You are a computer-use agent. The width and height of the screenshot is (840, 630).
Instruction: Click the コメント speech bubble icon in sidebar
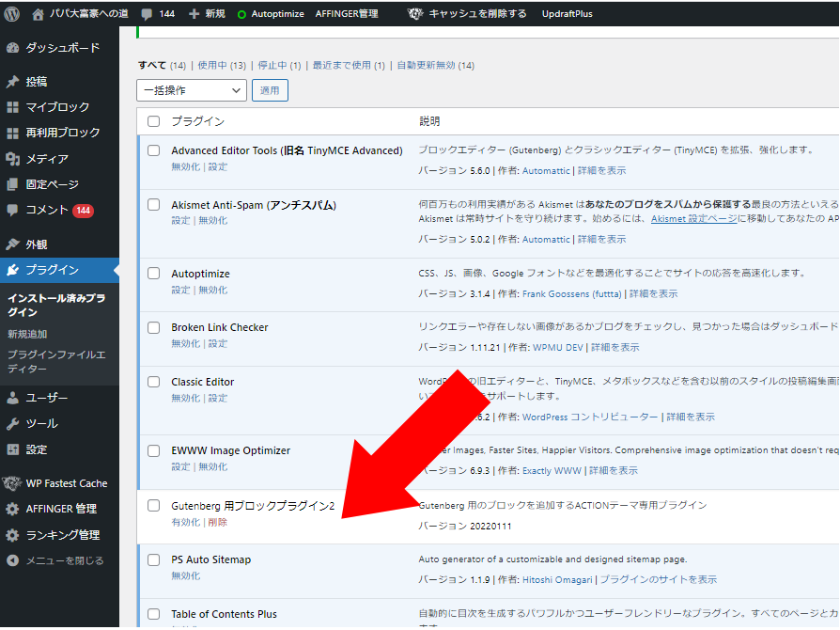tap(13, 210)
